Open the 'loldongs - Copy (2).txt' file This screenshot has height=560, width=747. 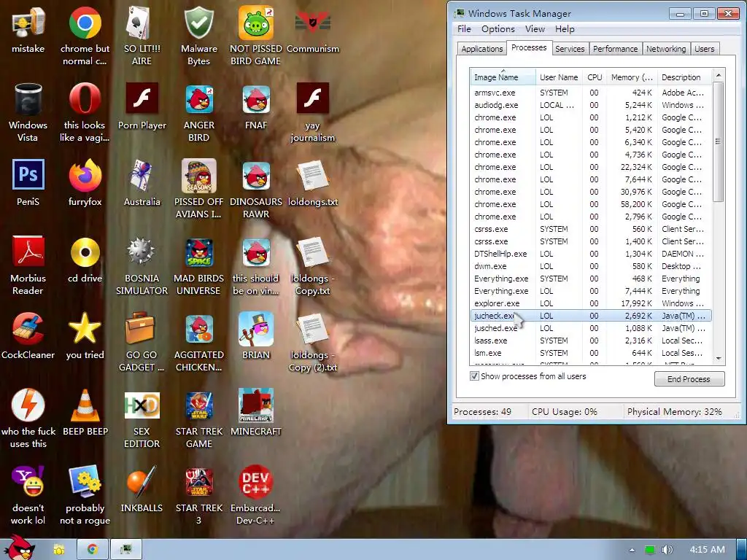click(x=312, y=343)
